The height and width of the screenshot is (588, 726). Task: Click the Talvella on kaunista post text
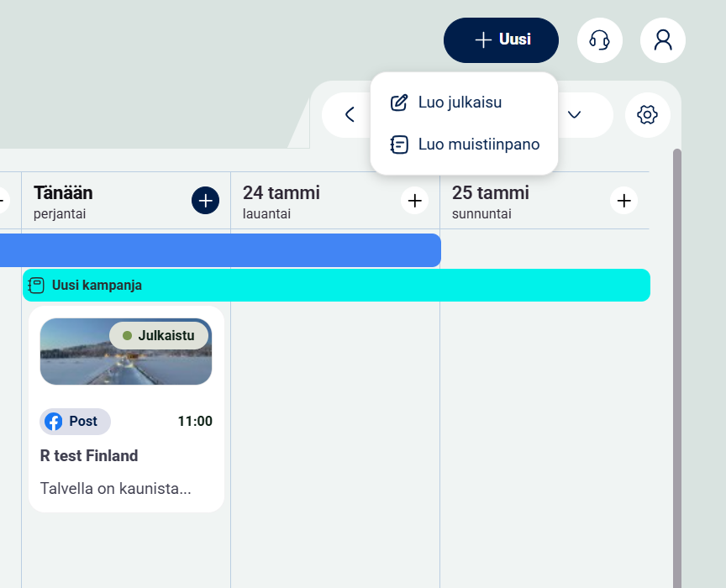coord(116,488)
